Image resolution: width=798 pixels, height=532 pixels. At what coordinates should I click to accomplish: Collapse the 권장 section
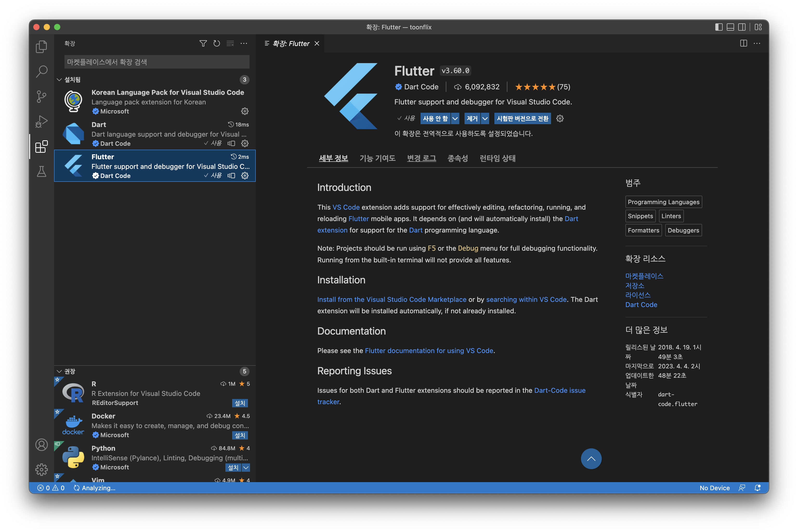(x=154, y=371)
